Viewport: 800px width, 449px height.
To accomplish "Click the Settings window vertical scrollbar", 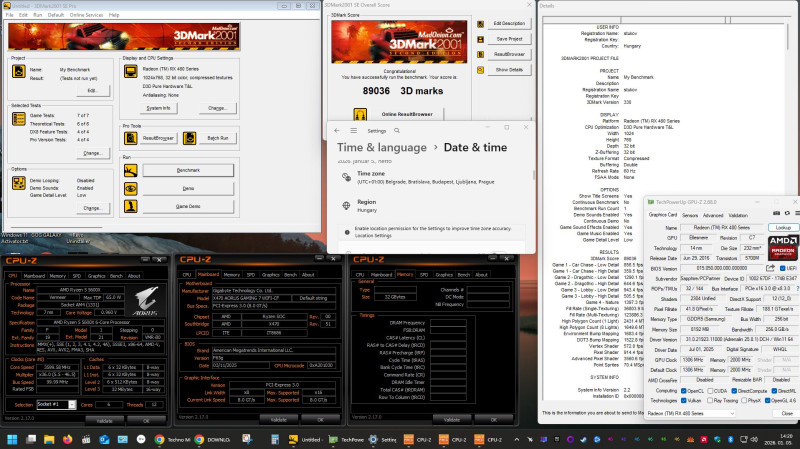I will coord(534,175).
